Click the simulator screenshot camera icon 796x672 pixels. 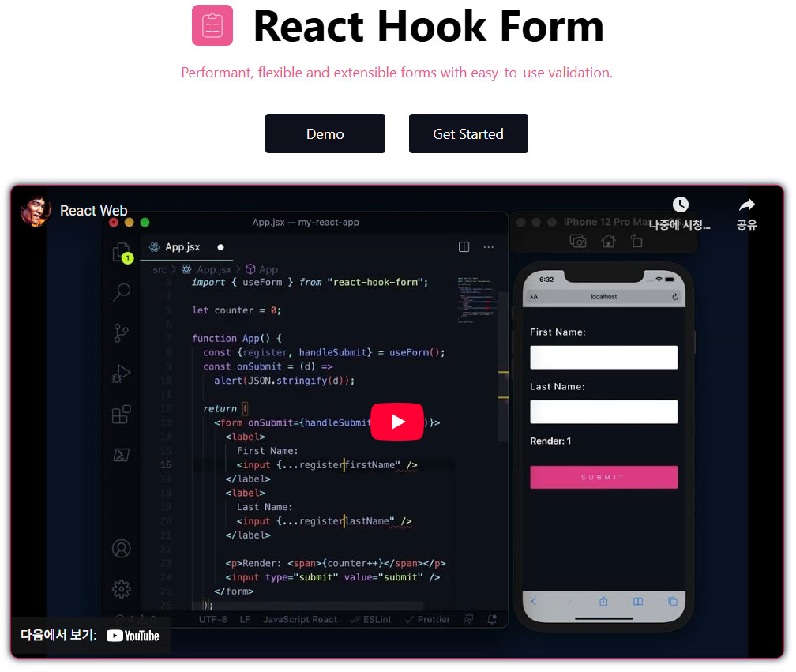click(578, 241)
